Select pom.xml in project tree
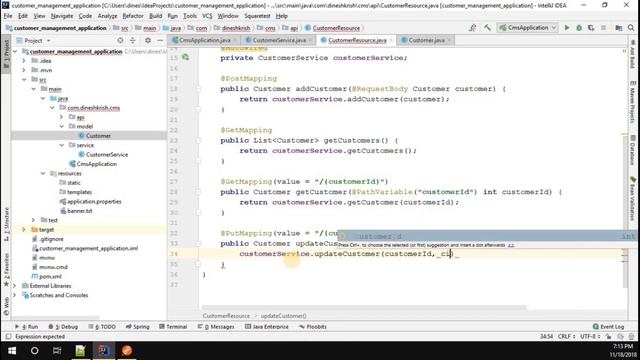640x360 pixels. pyautogui.click(x=50, y=276)
